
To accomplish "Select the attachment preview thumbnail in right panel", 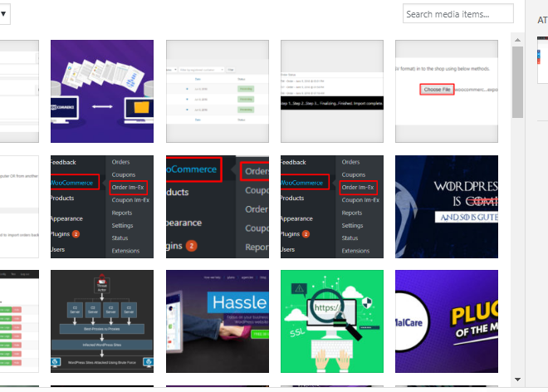I will pos(543,60).
